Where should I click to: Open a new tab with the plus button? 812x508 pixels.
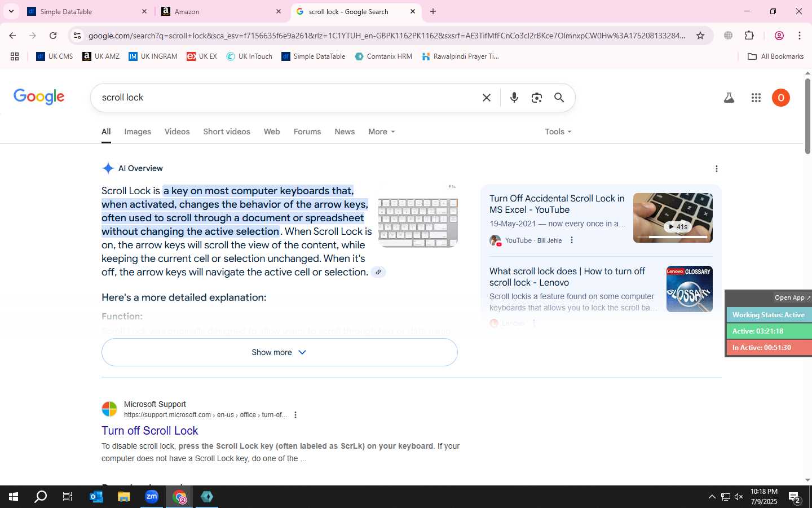pos(433,11)
